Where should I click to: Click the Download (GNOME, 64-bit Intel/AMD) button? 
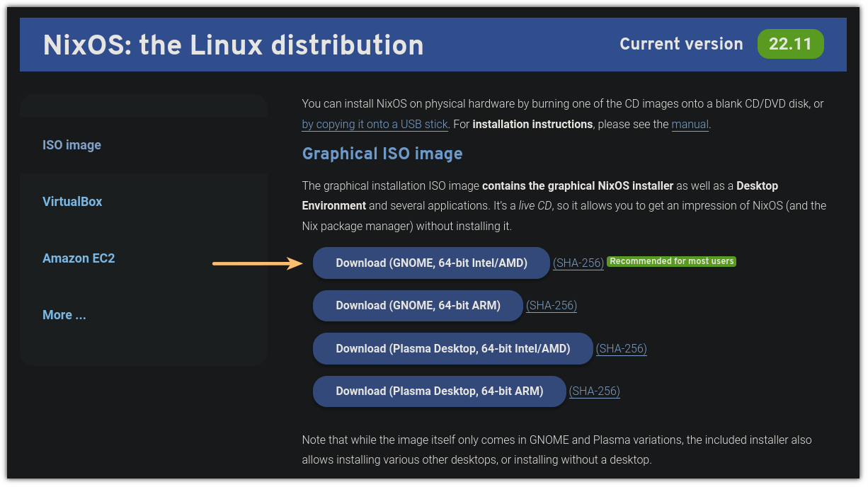point(430,263)
